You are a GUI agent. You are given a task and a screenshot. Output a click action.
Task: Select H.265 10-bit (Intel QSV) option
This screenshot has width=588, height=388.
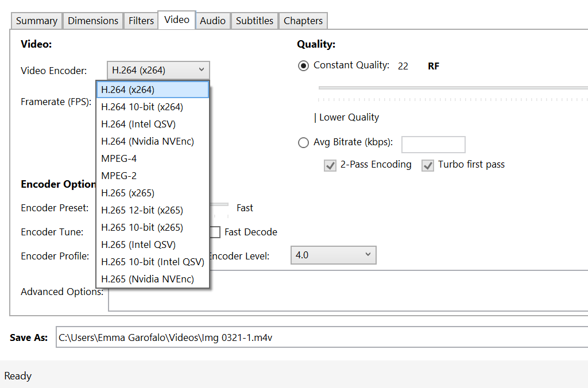click(153, 262)
